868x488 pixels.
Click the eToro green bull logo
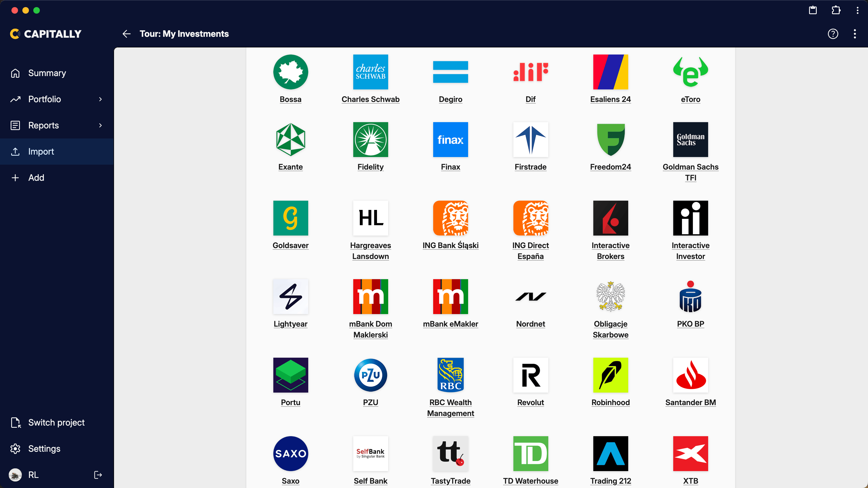point(690,72)
